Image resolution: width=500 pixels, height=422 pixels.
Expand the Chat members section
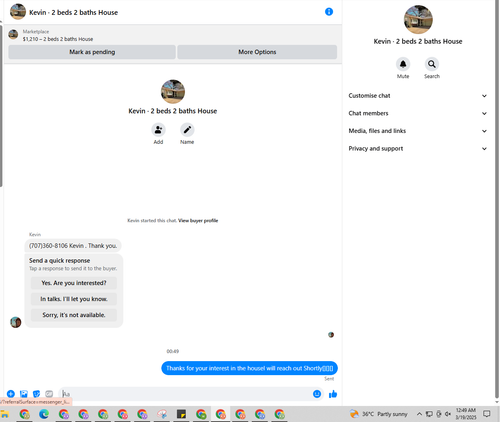[x=418, y=113]
